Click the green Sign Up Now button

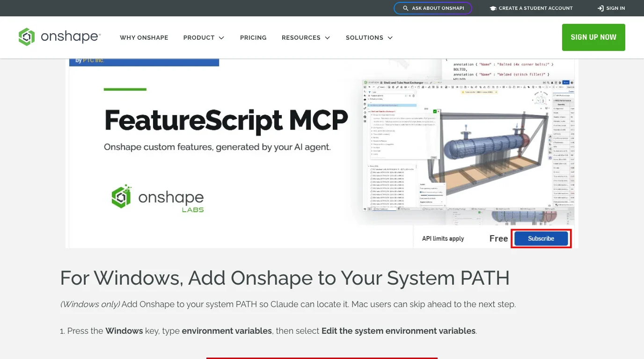click(593, 37)
